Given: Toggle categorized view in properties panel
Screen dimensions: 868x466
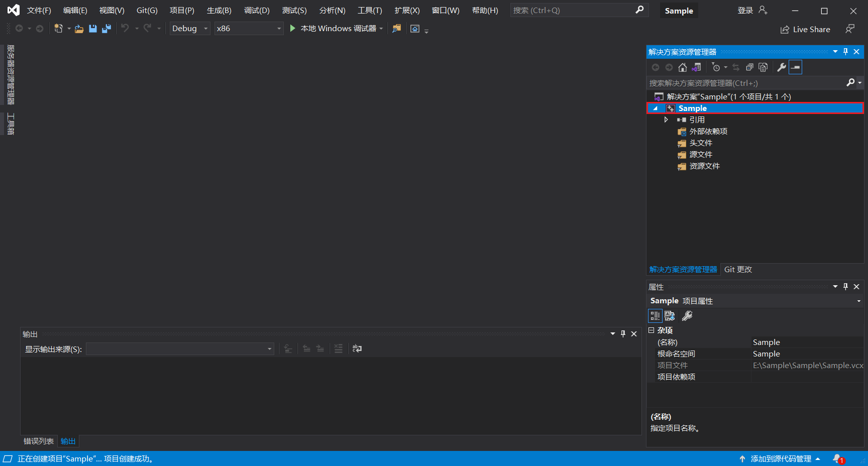Looking at the screenshot, I should 655,316.
